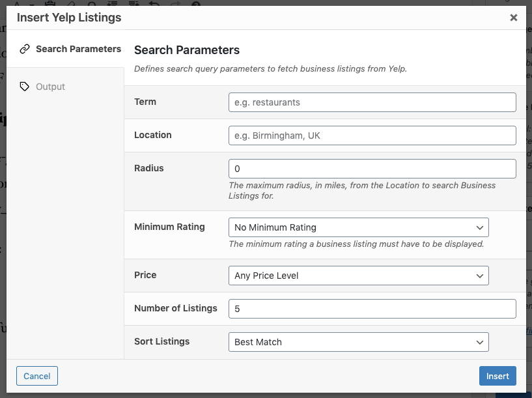Click the link icon beside Search Parameters
The image size is (532, 398).
(25, 49)
